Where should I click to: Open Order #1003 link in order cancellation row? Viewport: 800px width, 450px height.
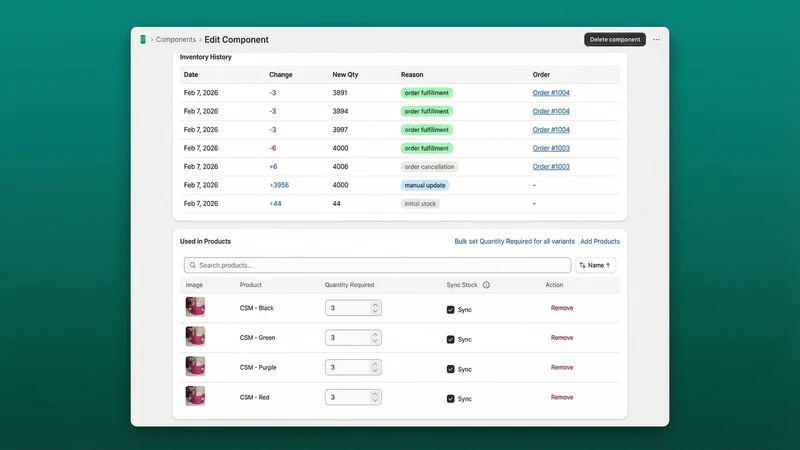coord(551,166)
